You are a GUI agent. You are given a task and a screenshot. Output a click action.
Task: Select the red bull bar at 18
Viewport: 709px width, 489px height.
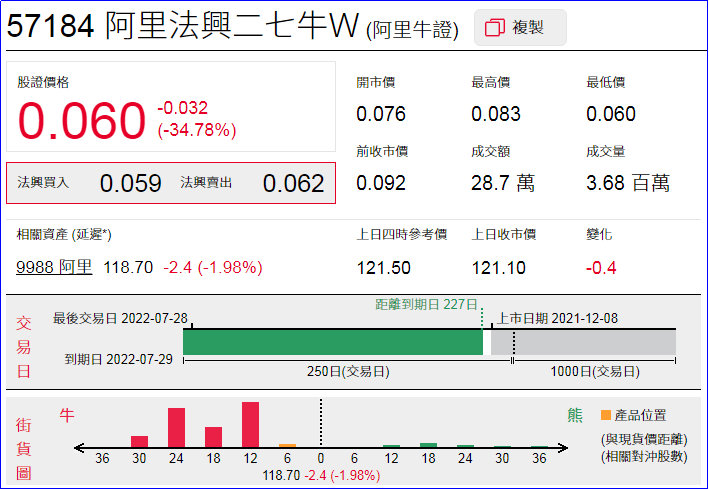click(213, 437)
